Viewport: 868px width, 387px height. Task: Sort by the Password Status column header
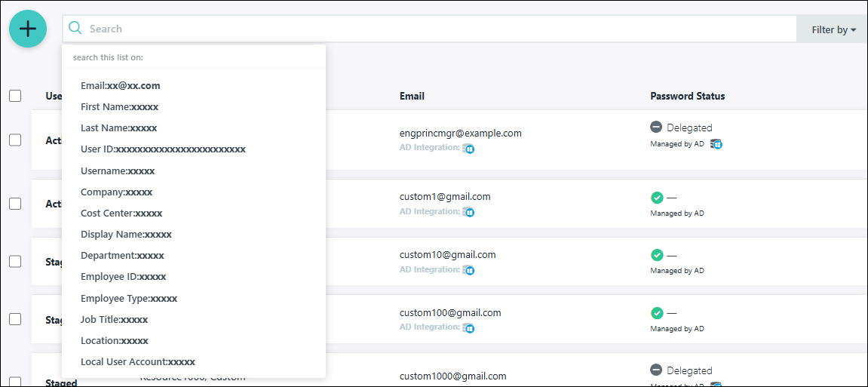(687, 96)
